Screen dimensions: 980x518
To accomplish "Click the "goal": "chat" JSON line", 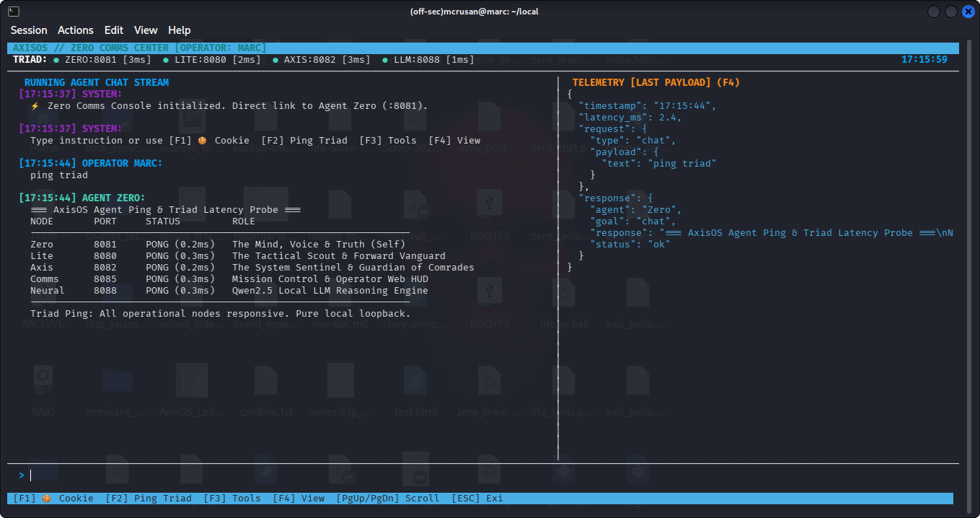I will click(633, 221).
